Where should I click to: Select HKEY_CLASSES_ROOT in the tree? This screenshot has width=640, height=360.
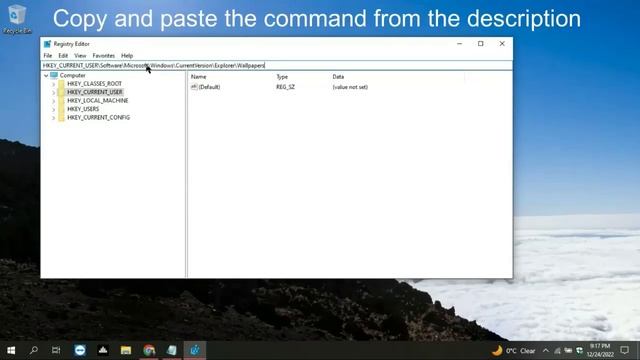(x=94, y=84)
